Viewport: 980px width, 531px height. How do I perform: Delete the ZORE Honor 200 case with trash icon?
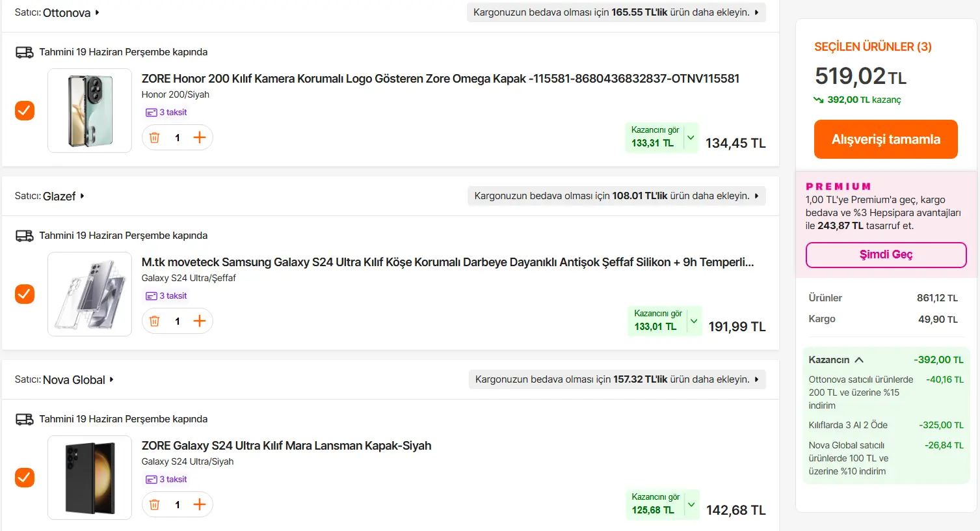pos(155,137)
